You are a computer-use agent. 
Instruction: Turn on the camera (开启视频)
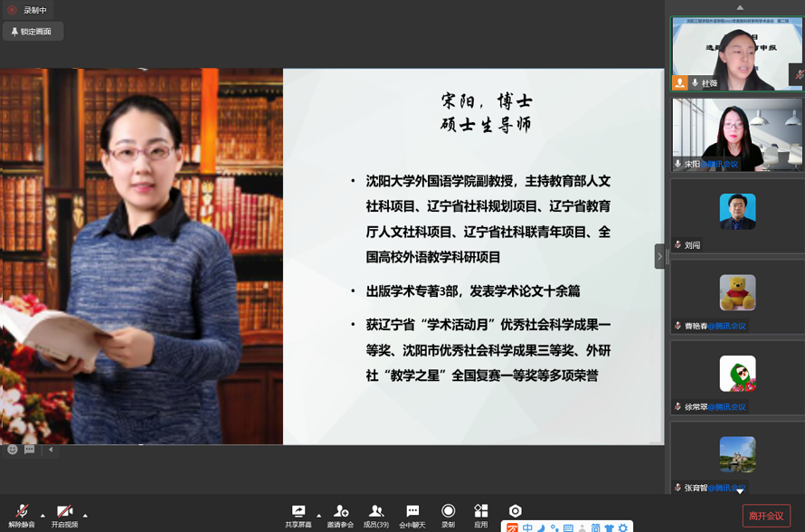tap(64, 514)
